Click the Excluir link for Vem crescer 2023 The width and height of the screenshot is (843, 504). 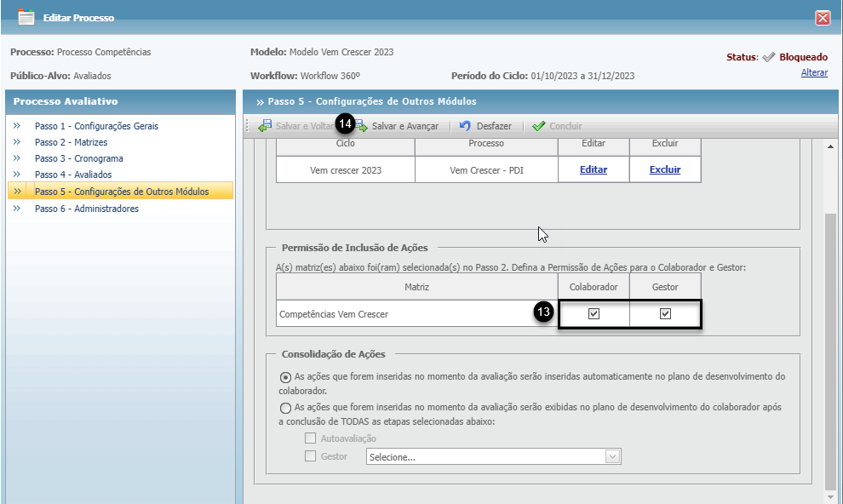pyautogui.click(x=665, y=169)
